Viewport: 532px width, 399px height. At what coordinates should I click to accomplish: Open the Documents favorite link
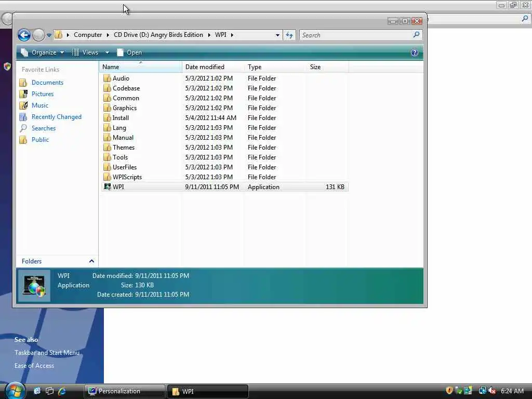click(x=47, y=83)
